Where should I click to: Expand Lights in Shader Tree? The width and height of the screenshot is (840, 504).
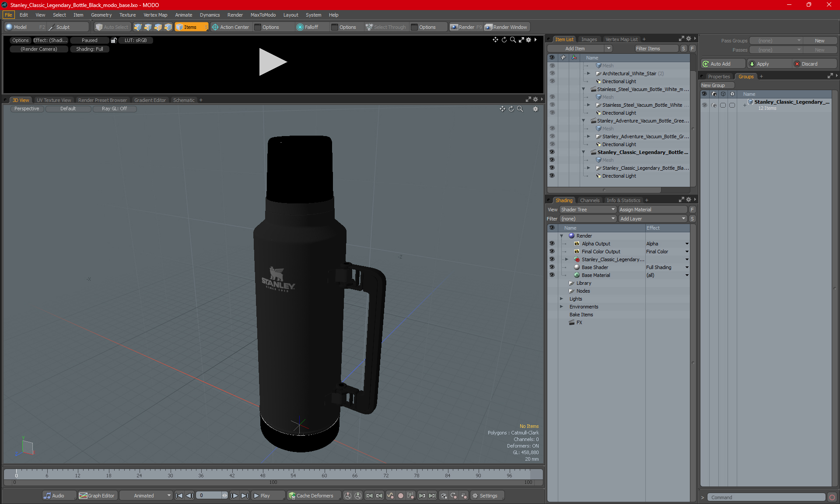click(561, 299)
